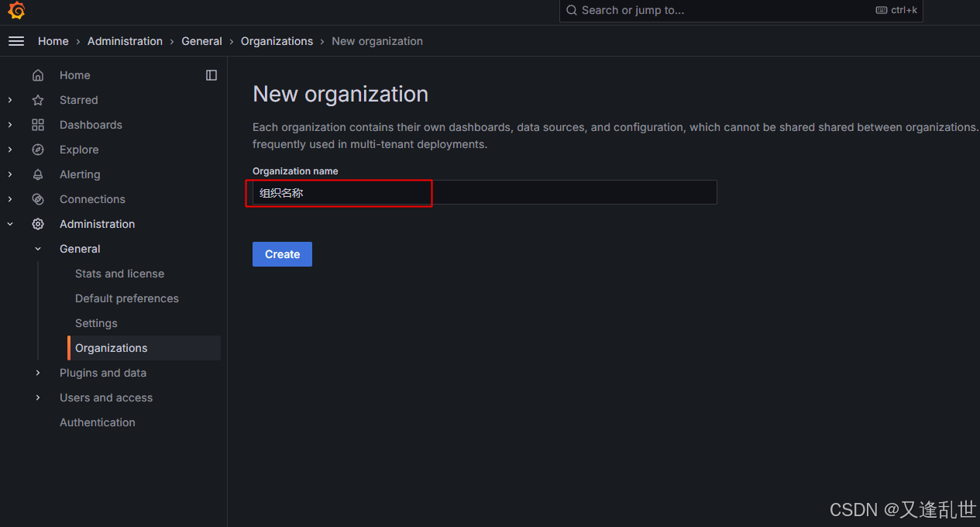Click the New organization breadcrumb text
Image resolution: width=980 pixels, height=527 pixels.
377,41
